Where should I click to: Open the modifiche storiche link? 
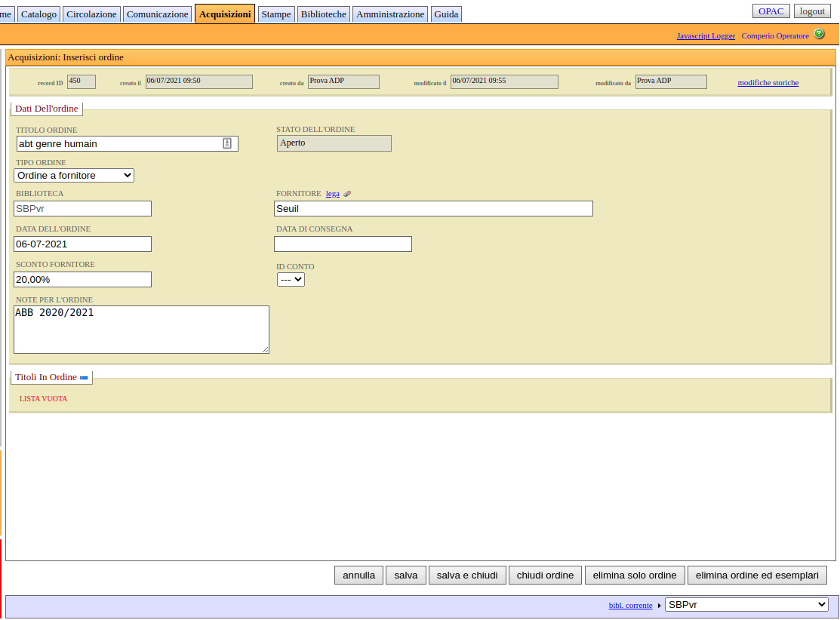(x=768, y=83)
